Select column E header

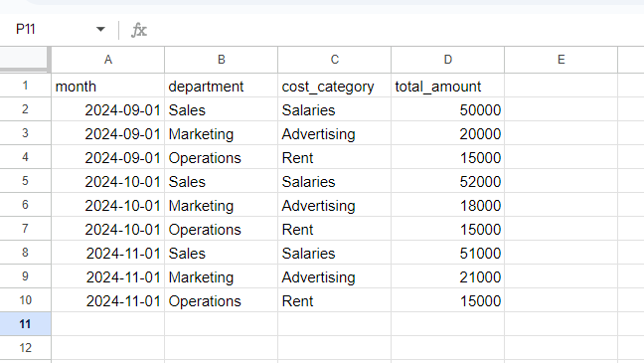pos(562,60)
